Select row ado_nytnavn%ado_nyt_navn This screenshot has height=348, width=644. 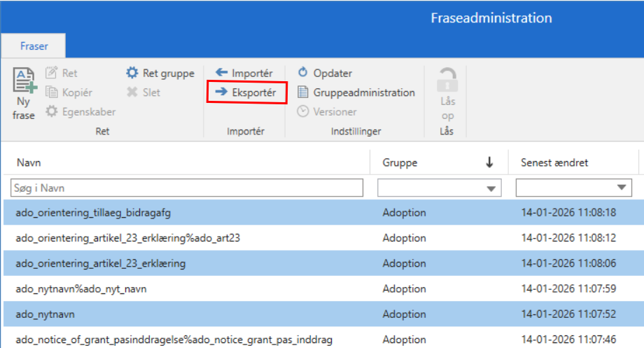323,289
